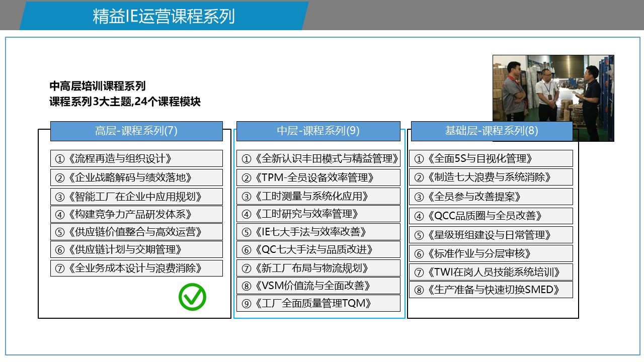
Task: Choose 《VSM价值流与全面改善》 course box
Action: (318, 286)
